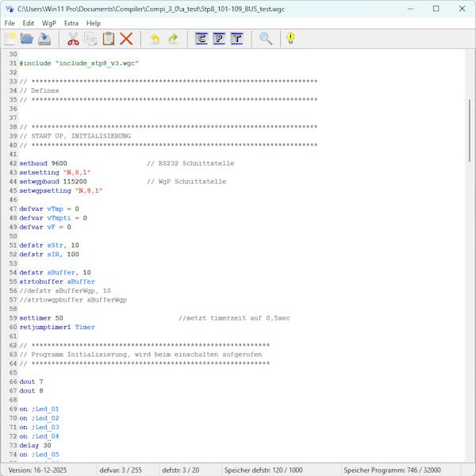Open search with the magnifier icon
Viewport: 476px width, 476px height.
click(266, 39)
